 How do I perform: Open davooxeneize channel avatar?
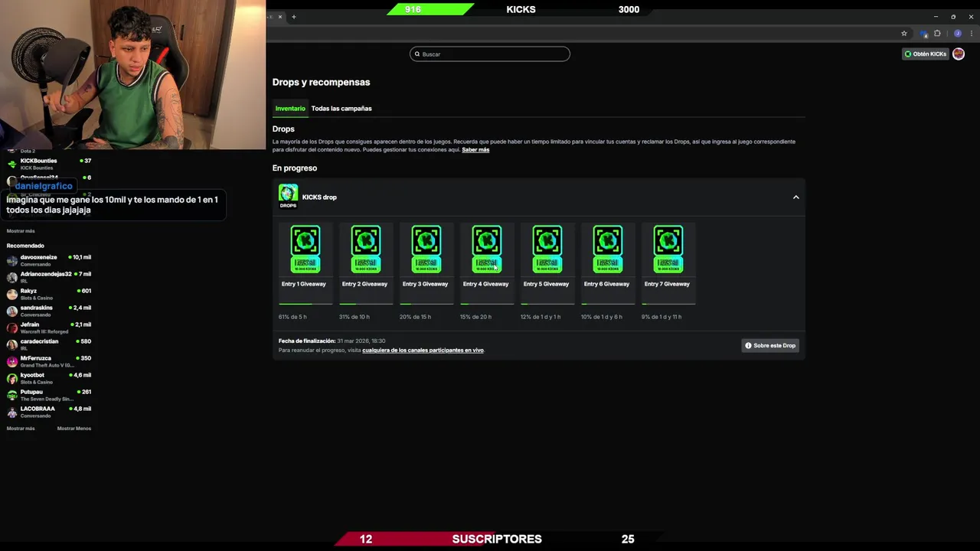[x=12, y=260]
